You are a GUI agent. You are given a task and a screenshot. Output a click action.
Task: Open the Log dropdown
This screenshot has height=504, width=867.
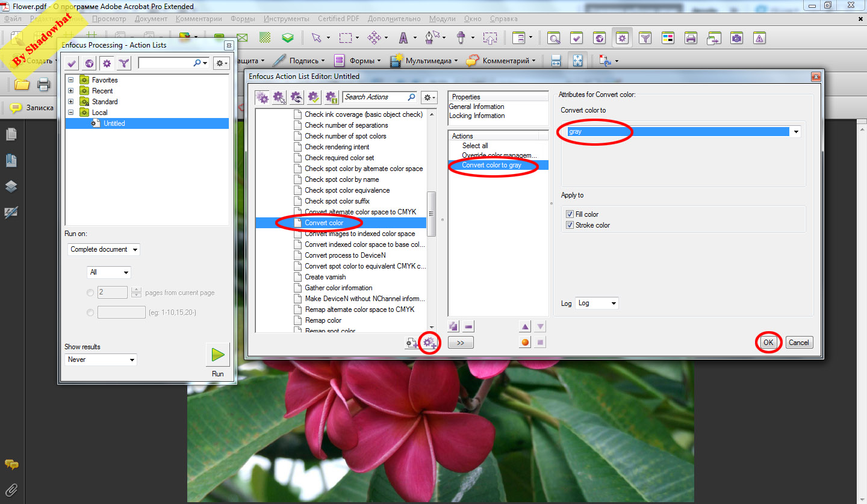click(x=597, y=303)
